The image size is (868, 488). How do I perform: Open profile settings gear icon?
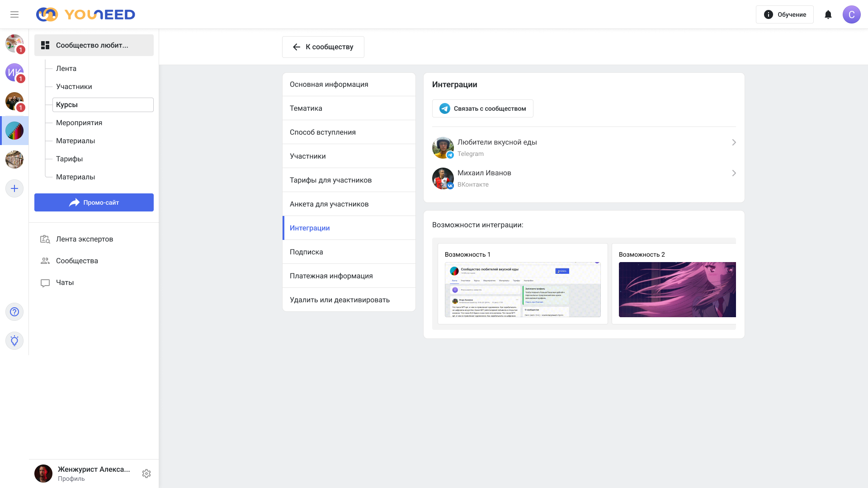[146, 474]
